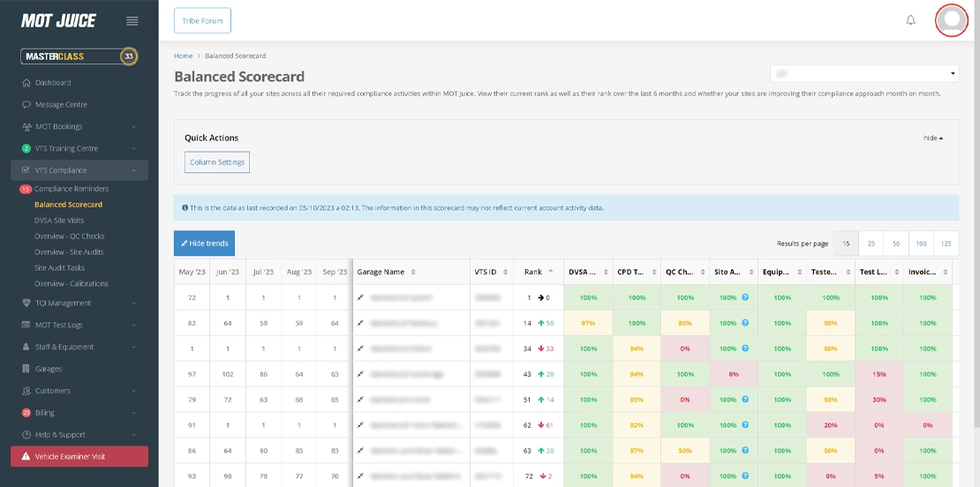Viewport: 980px width, 487px height.
Task: Sort by the CPD T... column header
Action: click(637, 273)
